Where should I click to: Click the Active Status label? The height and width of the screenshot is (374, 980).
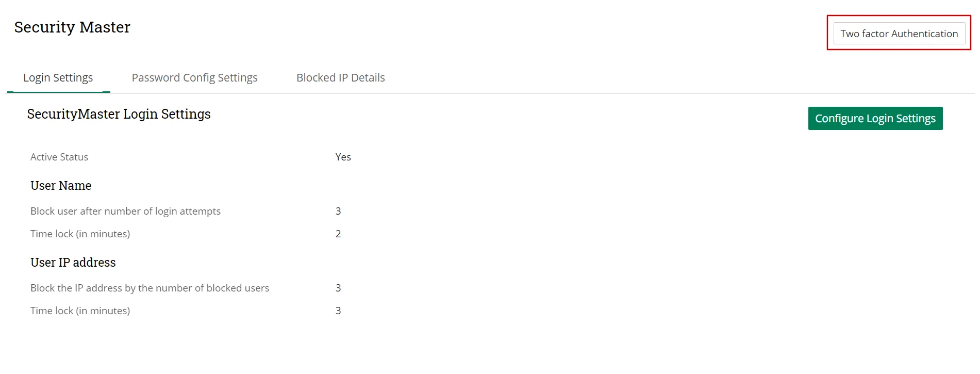59,157
